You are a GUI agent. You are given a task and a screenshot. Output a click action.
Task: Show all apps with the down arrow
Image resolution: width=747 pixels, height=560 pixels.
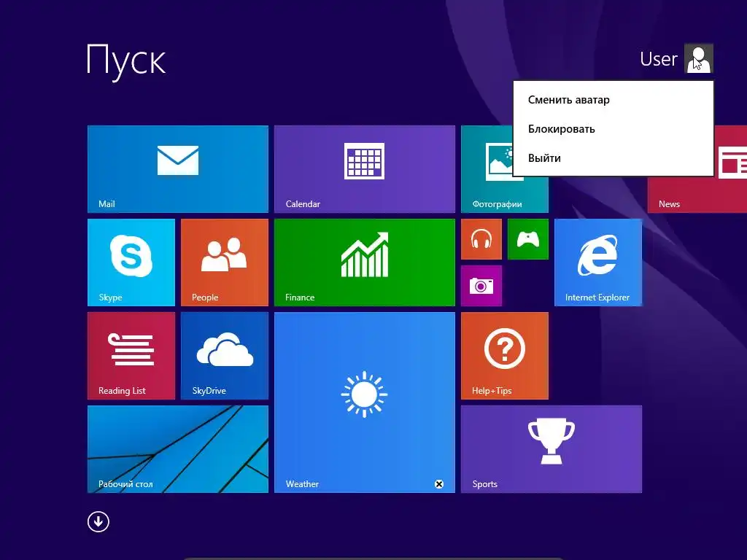coord(98,522)
